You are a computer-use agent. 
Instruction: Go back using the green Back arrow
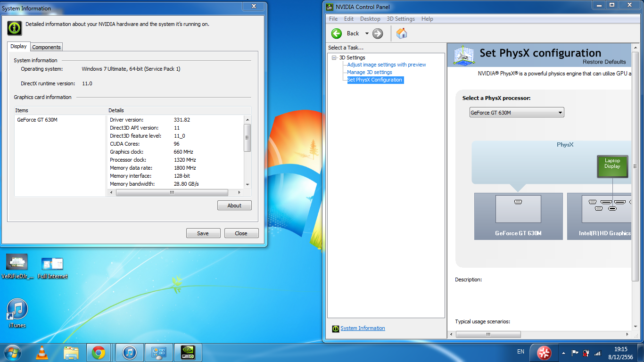[x=337, y=33]
